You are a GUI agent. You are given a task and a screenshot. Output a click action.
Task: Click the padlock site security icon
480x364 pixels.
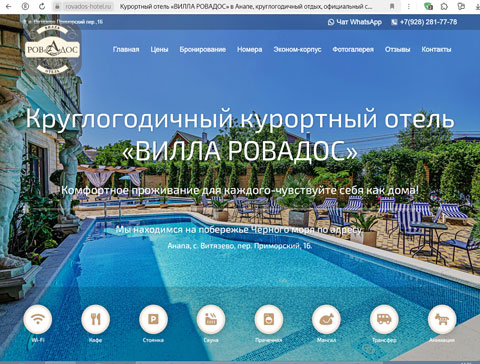[x=57, y=6]
